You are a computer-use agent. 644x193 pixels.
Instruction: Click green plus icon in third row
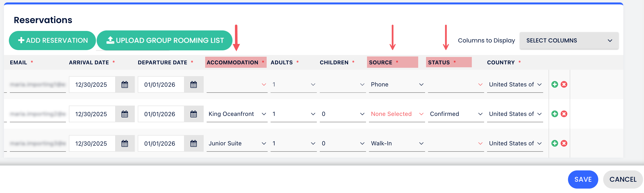click(554, 143)
